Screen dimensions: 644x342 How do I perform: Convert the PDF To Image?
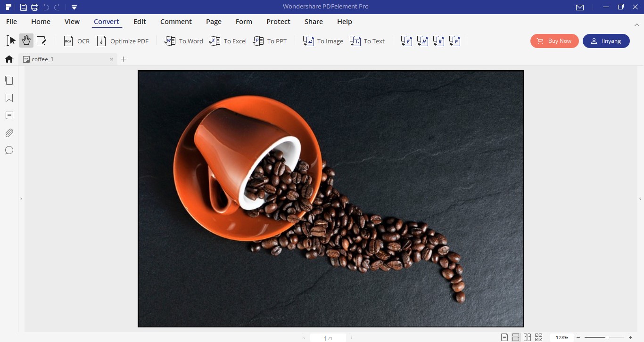pos(323,41)
